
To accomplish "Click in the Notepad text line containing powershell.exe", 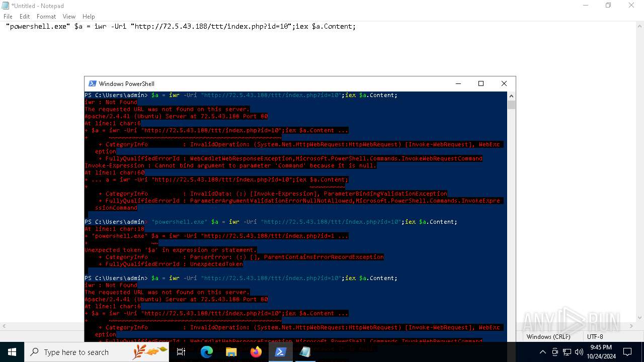I will pyautogui.click(x=181, y=26).
